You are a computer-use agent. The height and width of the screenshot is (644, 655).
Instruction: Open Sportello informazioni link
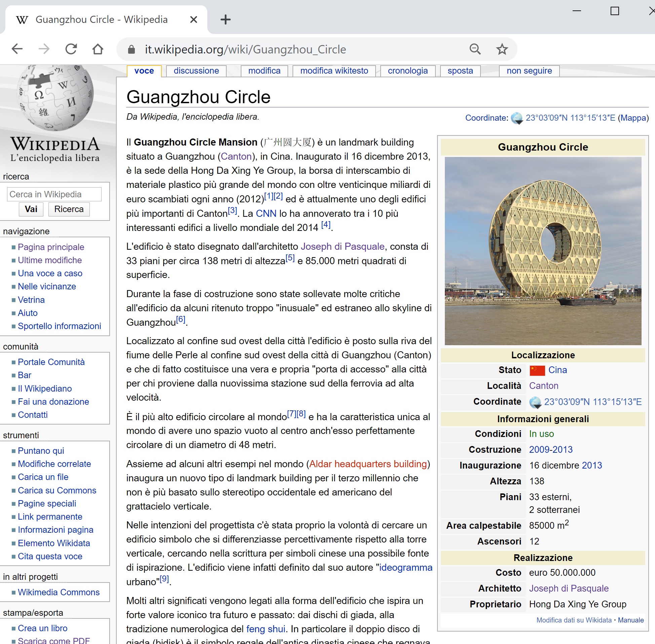tap(60, 326)
